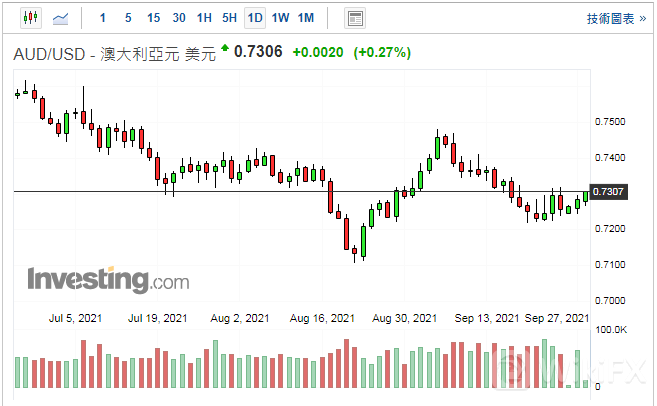Select the 1D daily timeframe
Image resolution: width=657 pixels, height=406 pixels.
255,18
